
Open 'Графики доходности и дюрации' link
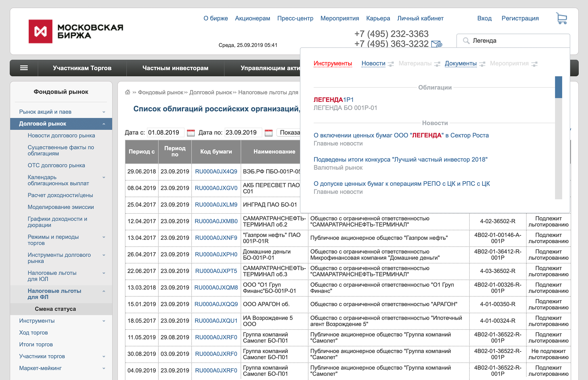coord(57,222)
